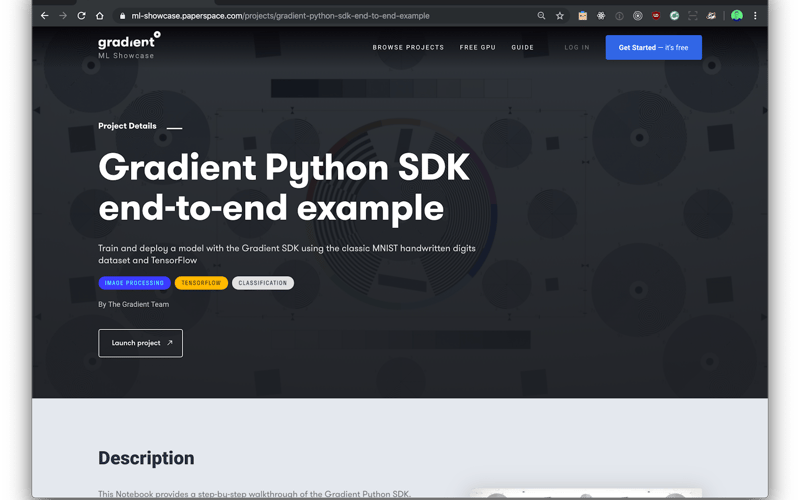Viewport: 800px width, 500px height.
Task: Click the Description heading
Action: tap(146, 458)
